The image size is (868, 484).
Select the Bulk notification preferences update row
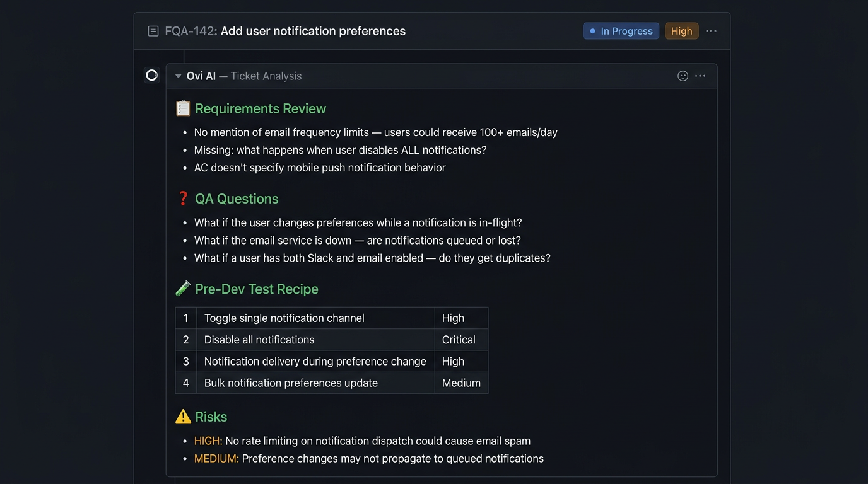(x=290, y=383)
